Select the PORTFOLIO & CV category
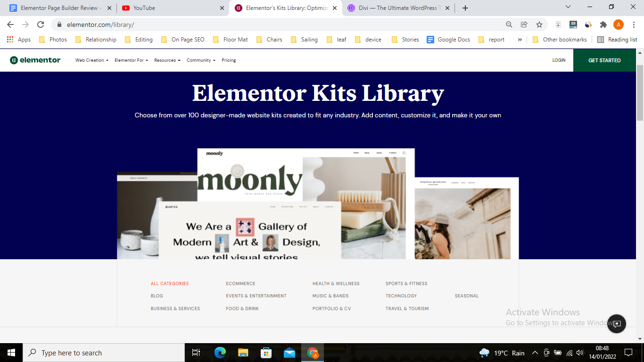 pyautogui.click(x=332, y=309)
